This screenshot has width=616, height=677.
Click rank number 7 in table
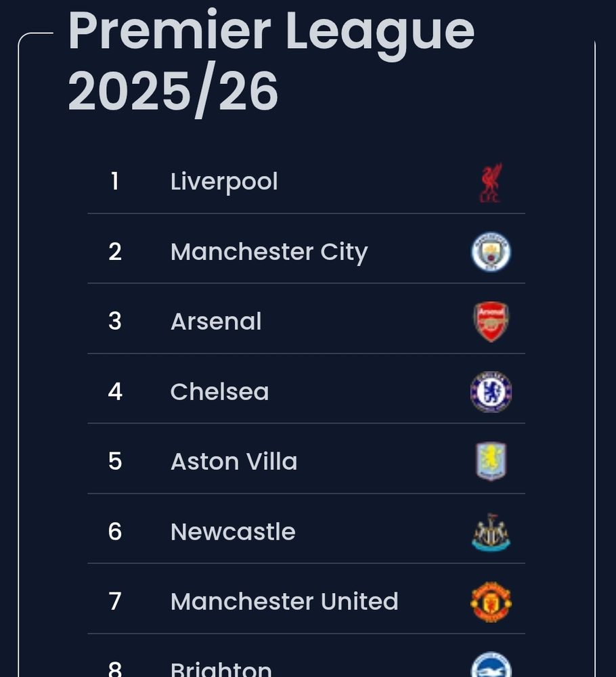click(115, 602)
